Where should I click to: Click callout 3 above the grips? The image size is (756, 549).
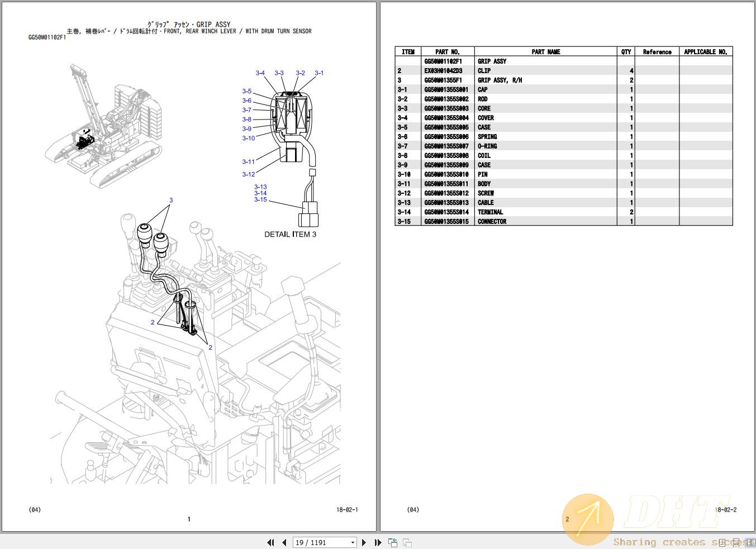pos(171,200)
